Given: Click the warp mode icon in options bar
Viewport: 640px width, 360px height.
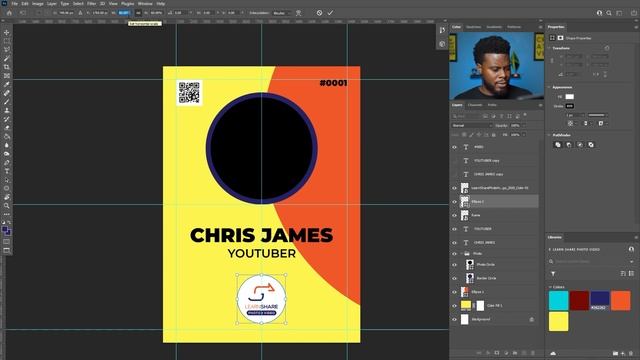Looking at the screenshot, I should click(x=298, y=13).
